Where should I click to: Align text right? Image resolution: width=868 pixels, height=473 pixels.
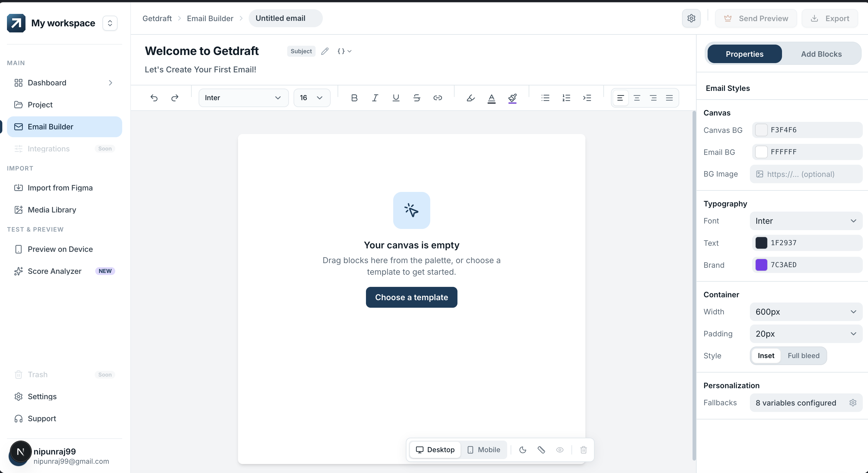tap(653, 98)
